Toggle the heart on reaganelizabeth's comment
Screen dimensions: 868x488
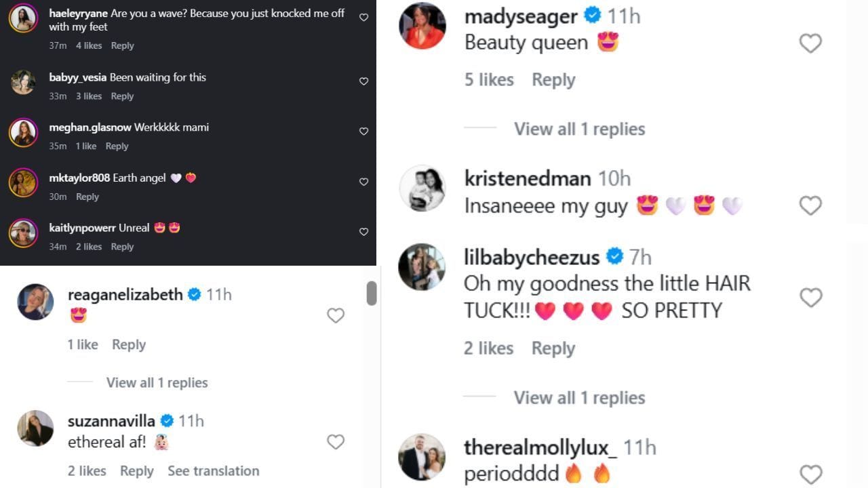[336, 315]
